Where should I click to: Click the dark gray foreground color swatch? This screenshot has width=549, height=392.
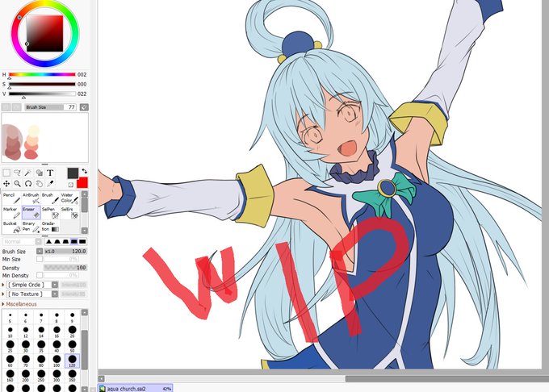(x=73, y=173)
